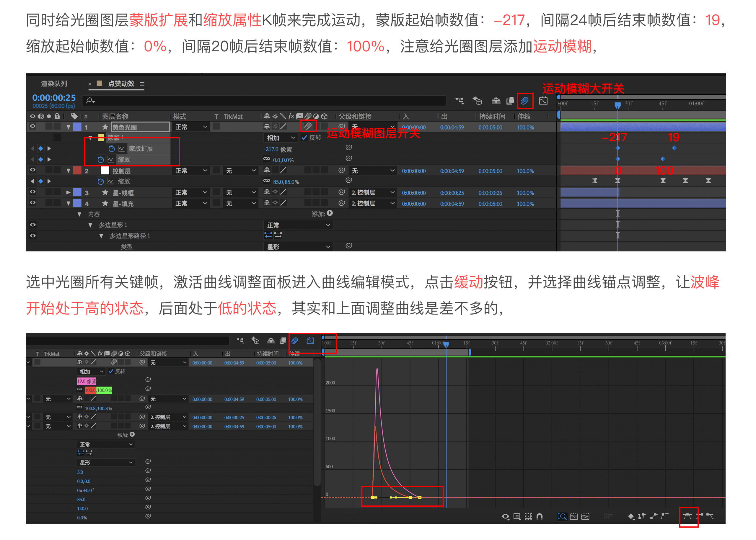Click the current time 0:00:00:25 display
This screenshot has height=540, width=756.
click(54, 98)
